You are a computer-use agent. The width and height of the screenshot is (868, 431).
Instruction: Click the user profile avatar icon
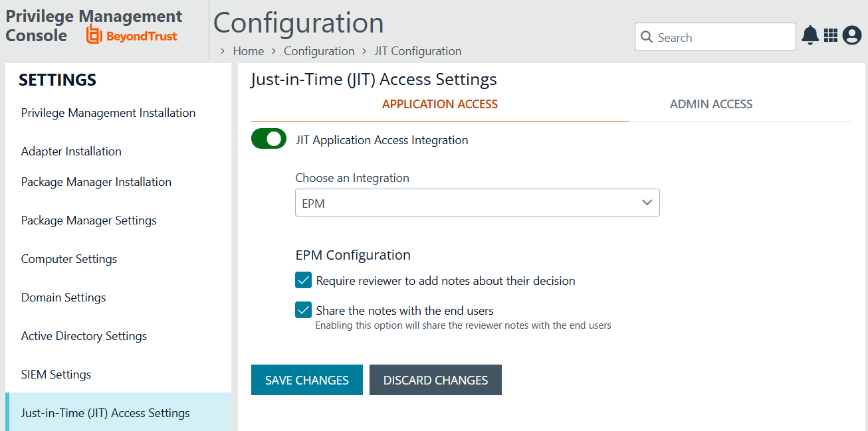[852, 36]
